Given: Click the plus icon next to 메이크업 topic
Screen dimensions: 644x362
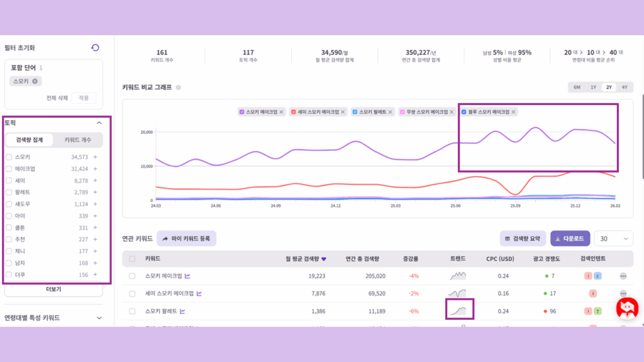Looking at the screenshot, I should (95, 169).
